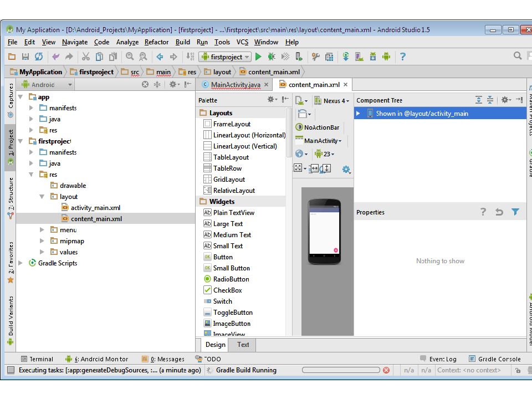The width and height of the screenshot is (532, 399).
Task: Open the firstproject run configuration dropdown
Action: [225, 57]
